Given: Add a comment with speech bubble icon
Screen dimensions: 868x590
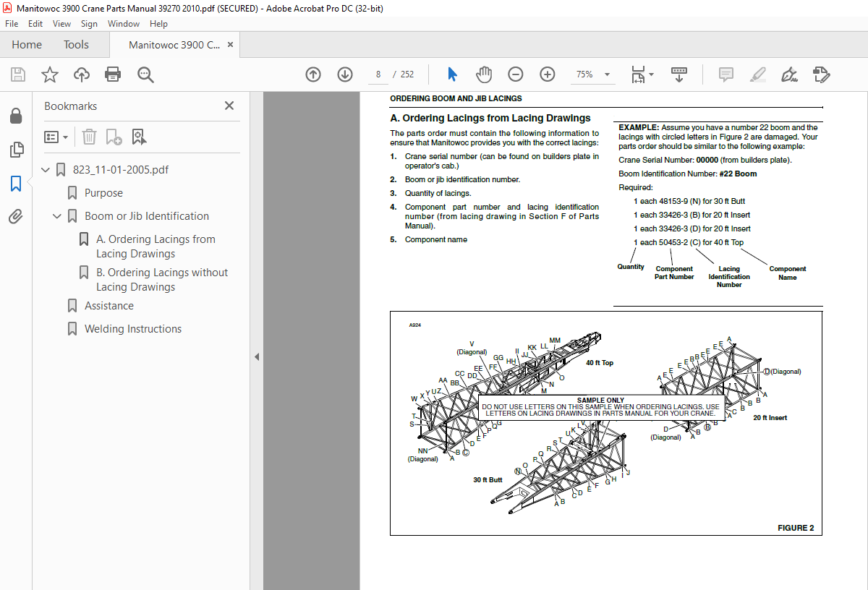Looking at the screenshot, I should pos(726,74).
